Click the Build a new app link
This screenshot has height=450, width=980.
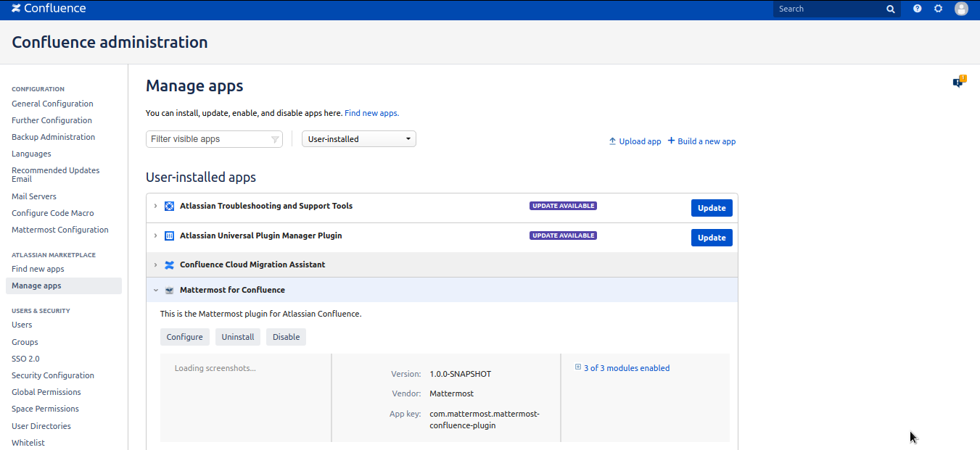coord(707,141)
